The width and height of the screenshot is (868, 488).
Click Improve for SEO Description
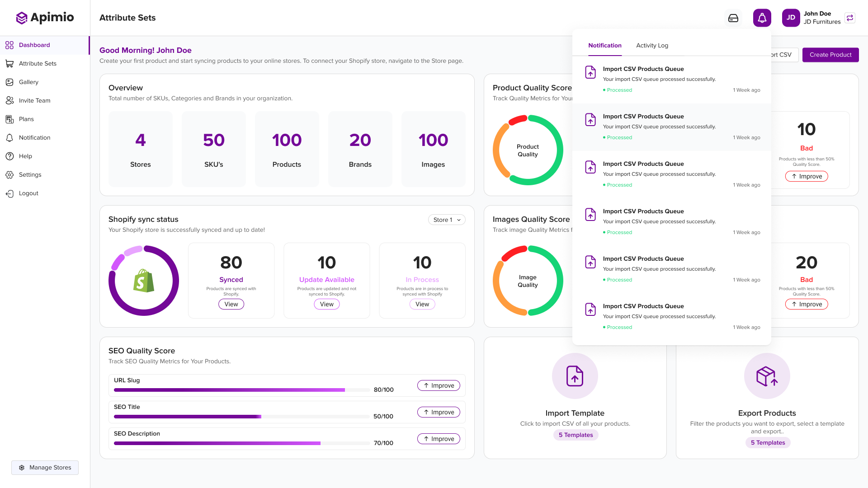tap(439, 439)
